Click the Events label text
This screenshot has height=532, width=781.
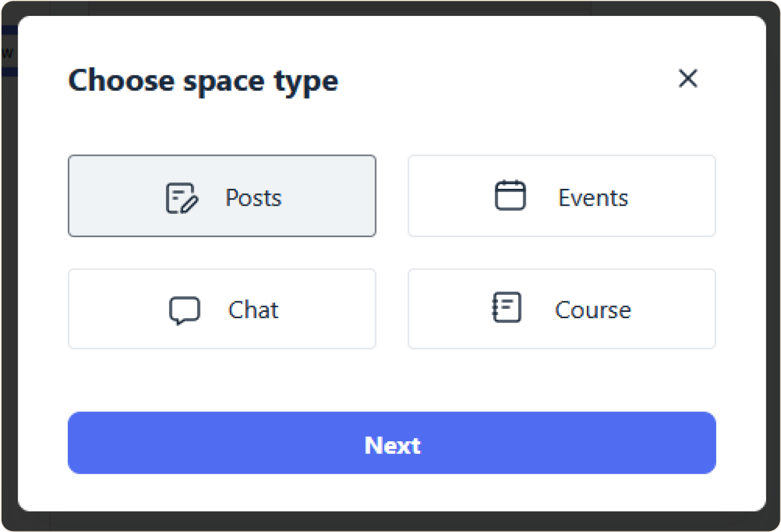coord(592,197)
